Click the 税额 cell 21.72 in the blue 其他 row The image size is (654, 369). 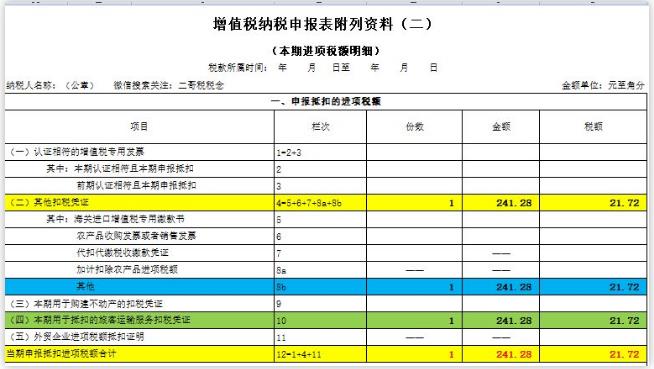click(593, 287)
